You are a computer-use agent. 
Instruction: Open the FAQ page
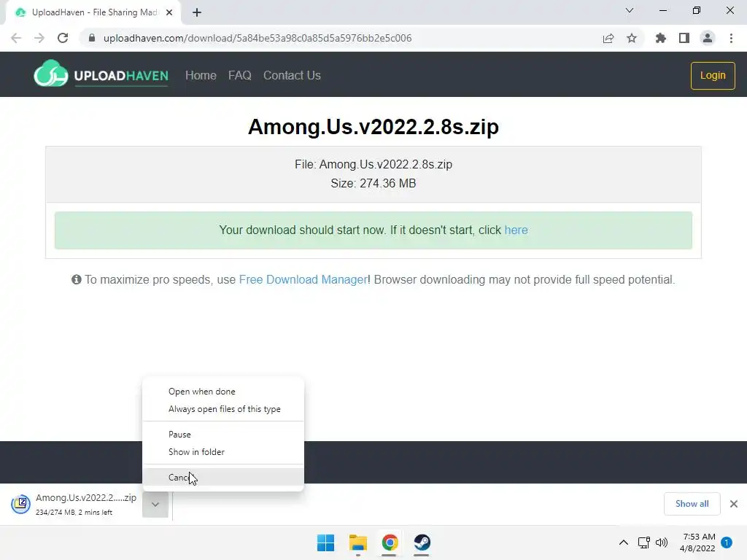[239, 75]
